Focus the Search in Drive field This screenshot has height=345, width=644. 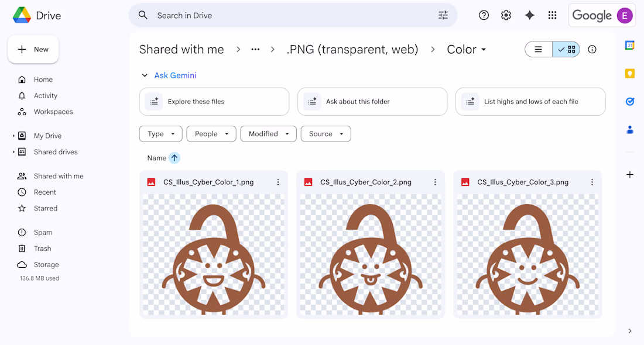[x=293, y=15]
